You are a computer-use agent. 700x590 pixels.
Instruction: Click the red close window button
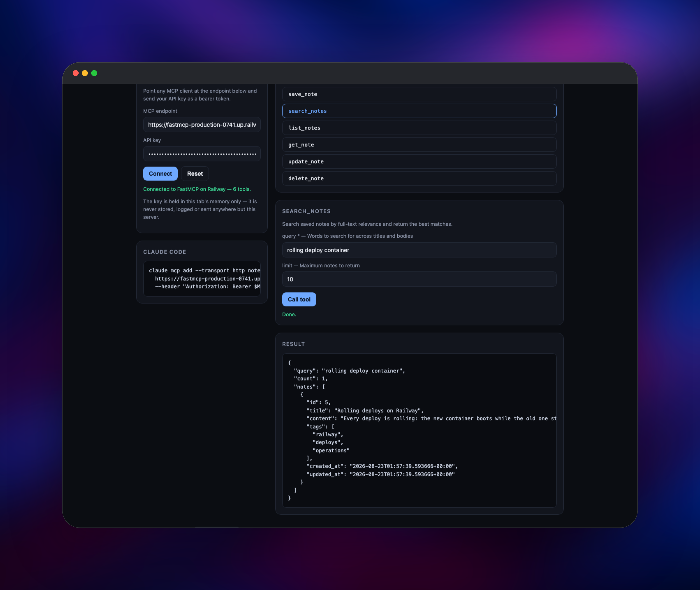(x=76, y=73)
